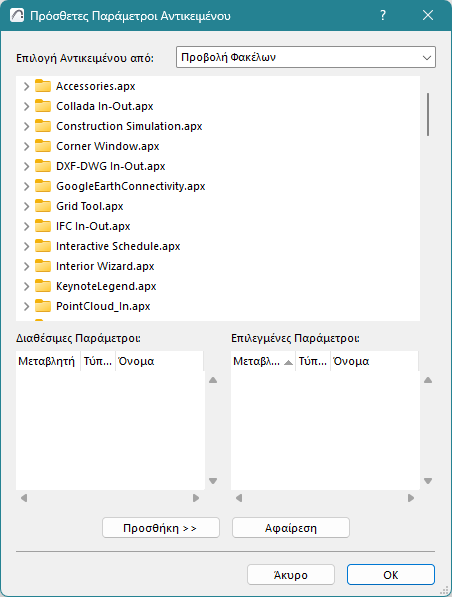
Task: Click the Collada In-Out.apx folder icon
Action: click(43, 106)
